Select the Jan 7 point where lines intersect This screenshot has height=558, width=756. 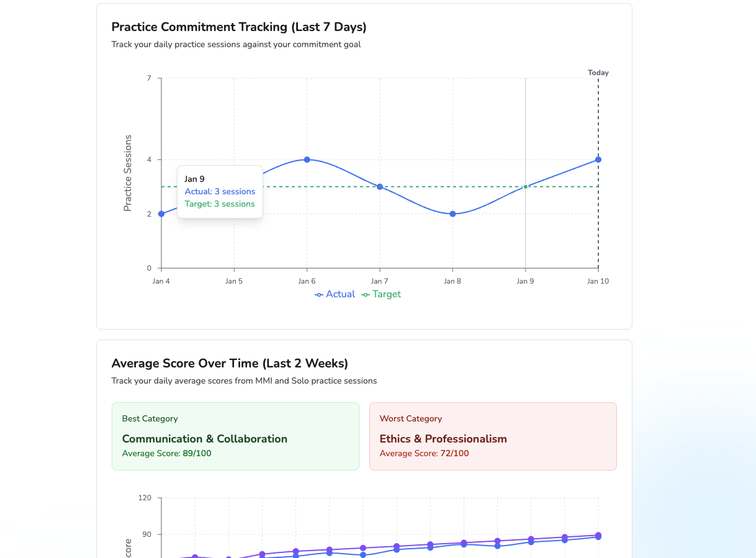tap(379, 186)
